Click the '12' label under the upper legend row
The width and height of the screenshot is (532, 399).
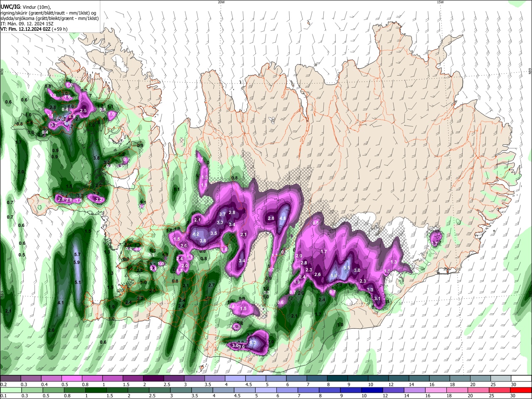pyautogui.click(x=391, y=384)
